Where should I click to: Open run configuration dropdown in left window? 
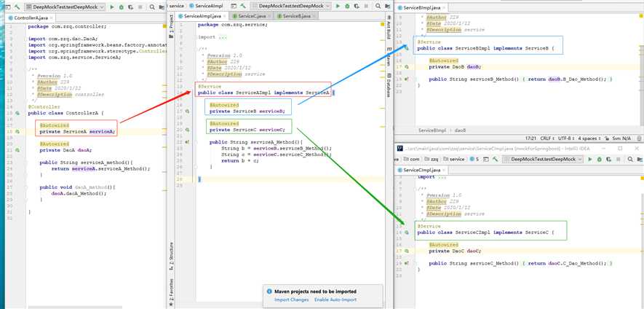click(65, 7)
